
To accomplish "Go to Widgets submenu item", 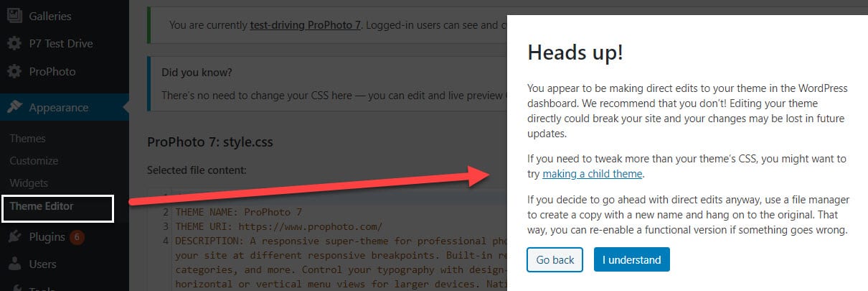I will [x=29, y=183].
